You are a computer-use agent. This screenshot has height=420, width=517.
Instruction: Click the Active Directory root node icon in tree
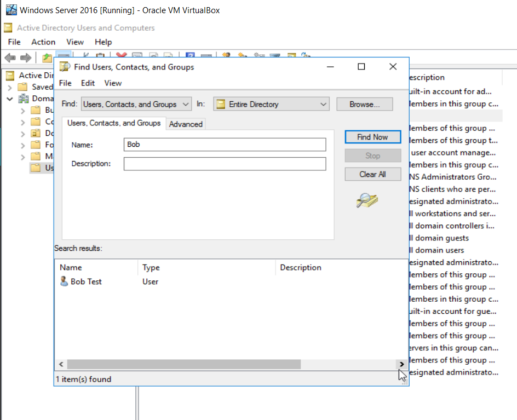tap(10, 76)
